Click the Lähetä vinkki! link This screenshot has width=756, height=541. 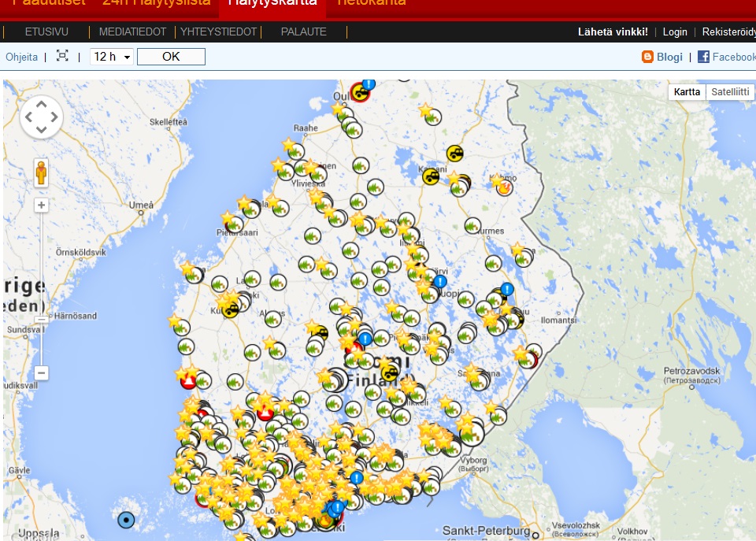click(x=613, y=32)
